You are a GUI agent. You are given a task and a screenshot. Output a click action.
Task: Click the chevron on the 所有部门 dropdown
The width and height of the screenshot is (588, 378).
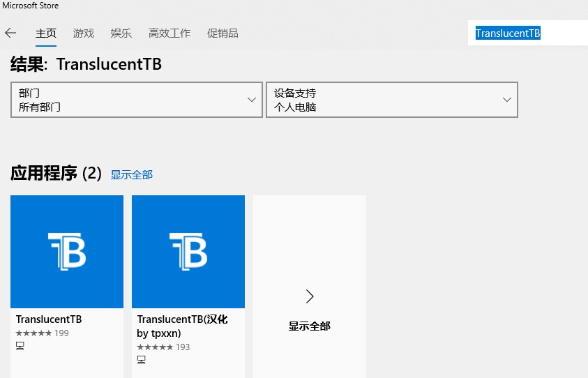252,100
